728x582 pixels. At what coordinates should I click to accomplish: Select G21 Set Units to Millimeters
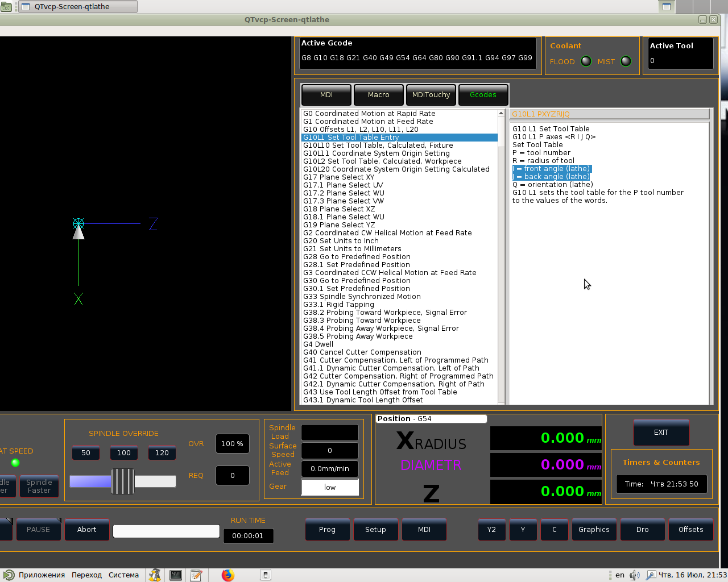pos(399,249)
